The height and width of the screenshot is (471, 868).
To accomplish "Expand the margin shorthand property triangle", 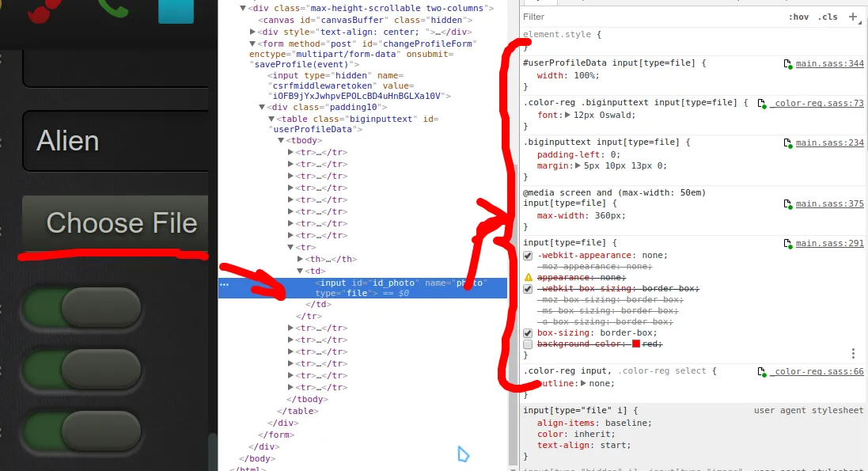I will click(x=578, y=165).
